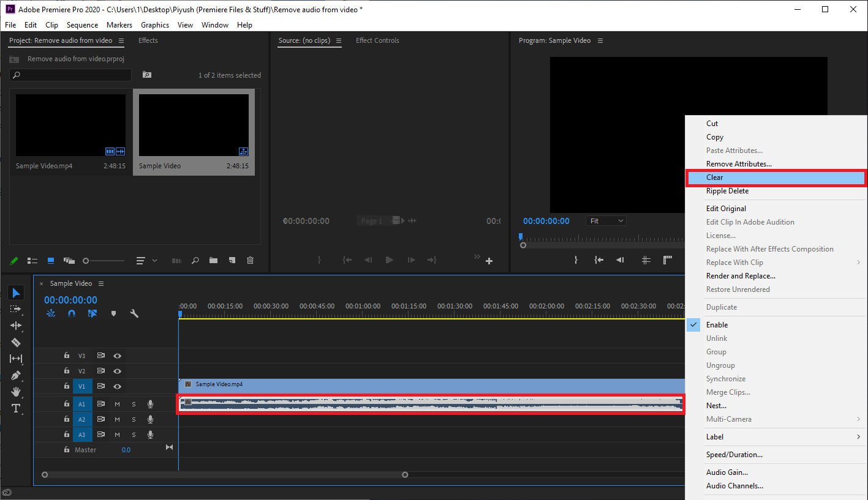Click Ripple Delete in context menu

(x=727, y=191)
